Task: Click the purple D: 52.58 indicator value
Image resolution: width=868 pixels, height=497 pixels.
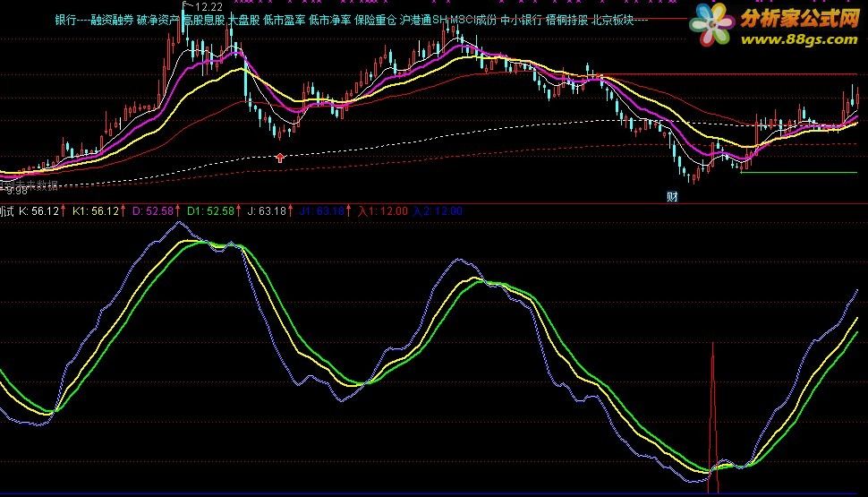Action: coord(153,211)
